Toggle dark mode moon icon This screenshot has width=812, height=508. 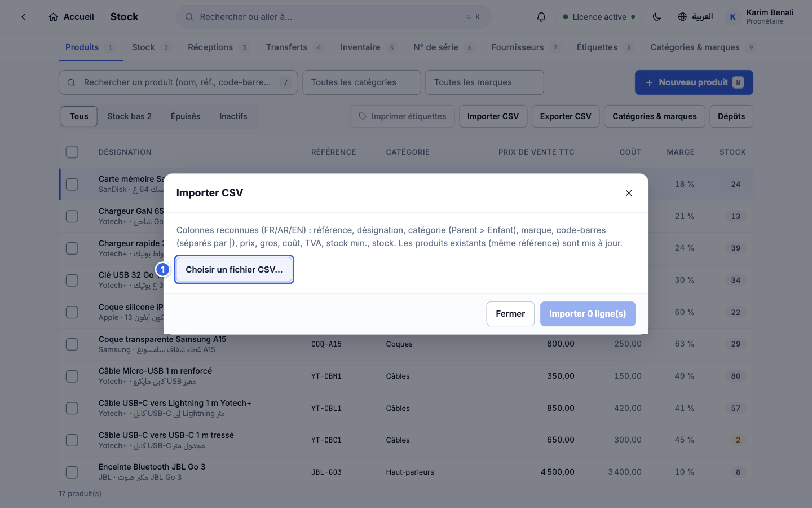coord(657,17)
